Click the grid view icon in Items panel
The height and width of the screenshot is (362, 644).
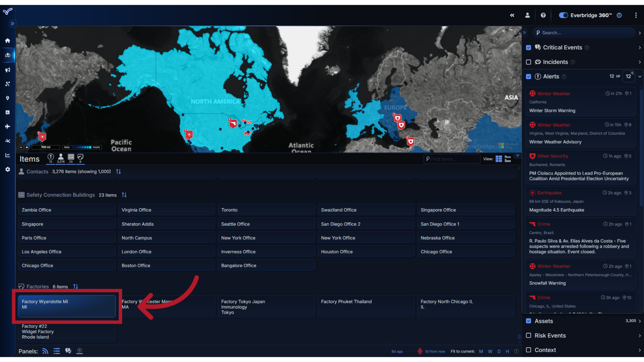[498, 159]
